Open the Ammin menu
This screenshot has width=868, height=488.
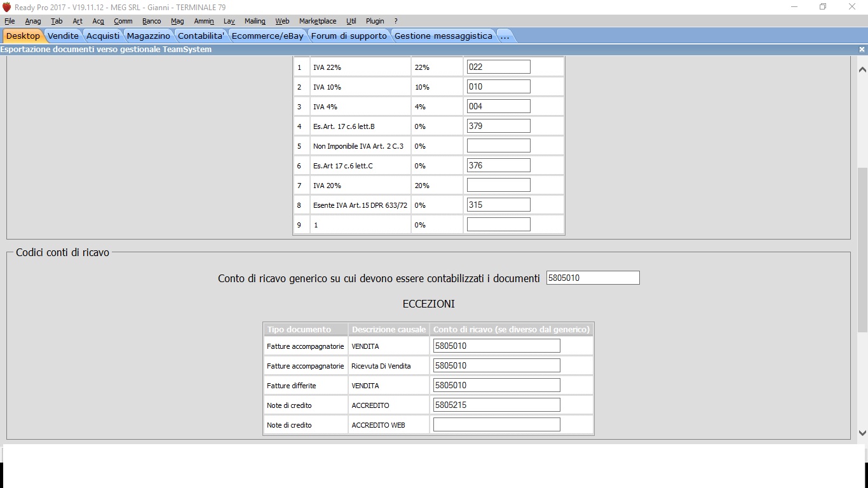[x=204, y=21]
